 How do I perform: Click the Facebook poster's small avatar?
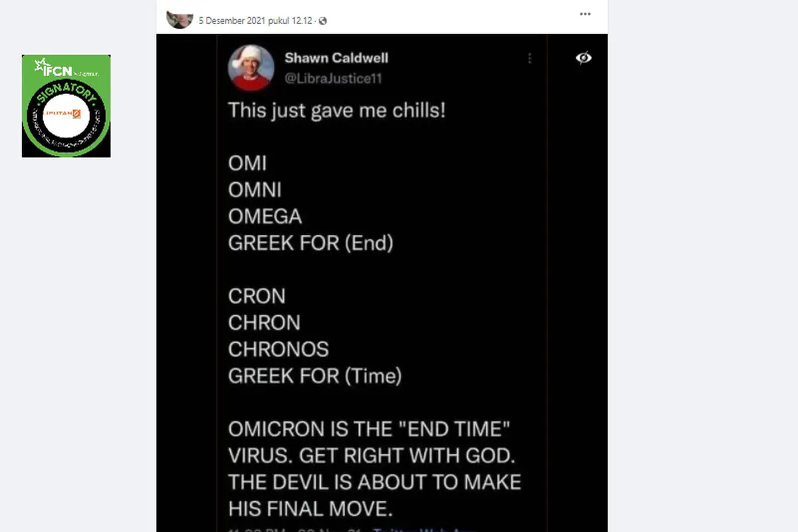[180, 19]
